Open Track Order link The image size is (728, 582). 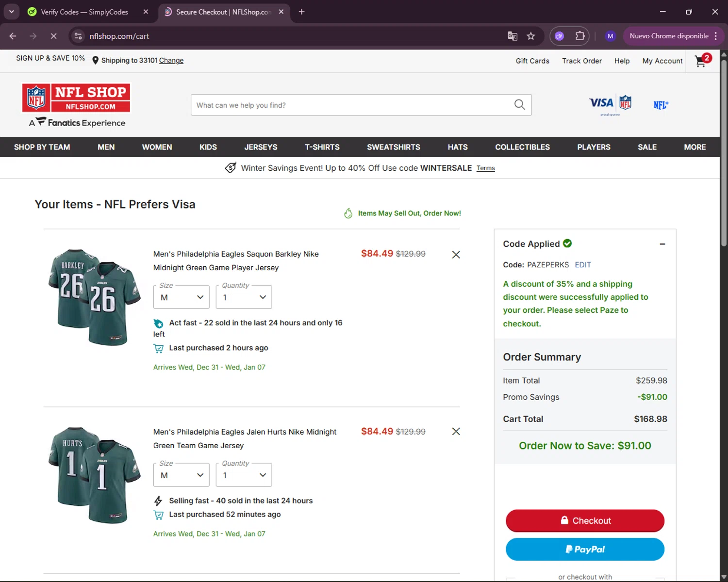click(582, 61)
